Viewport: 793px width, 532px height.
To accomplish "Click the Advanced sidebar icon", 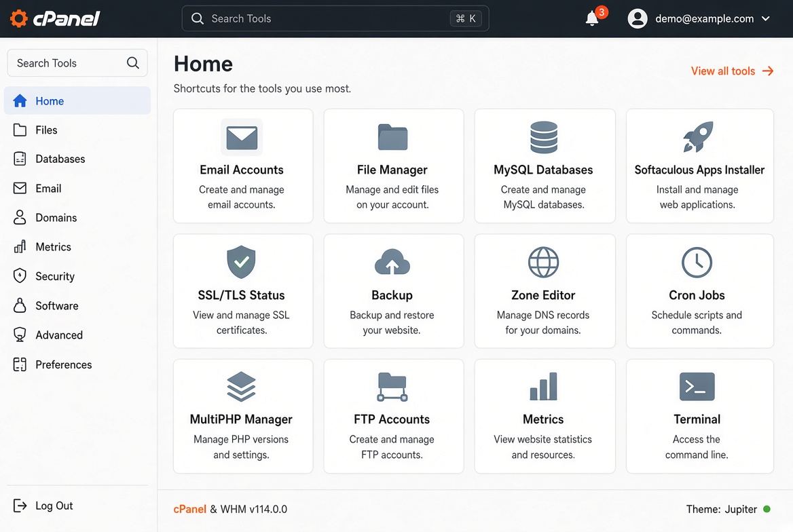I will (x=20, y=335).
